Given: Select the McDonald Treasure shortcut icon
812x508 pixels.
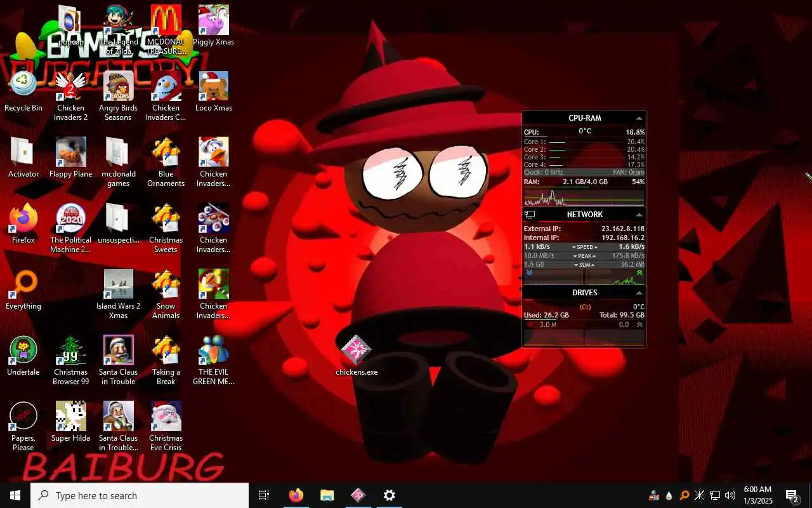Looking at the screenshot, I should click(x=166, y=30).
